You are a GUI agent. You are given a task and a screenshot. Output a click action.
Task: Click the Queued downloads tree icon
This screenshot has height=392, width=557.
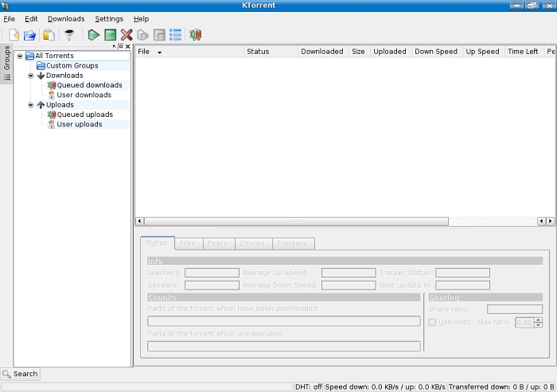coord(52,85)
